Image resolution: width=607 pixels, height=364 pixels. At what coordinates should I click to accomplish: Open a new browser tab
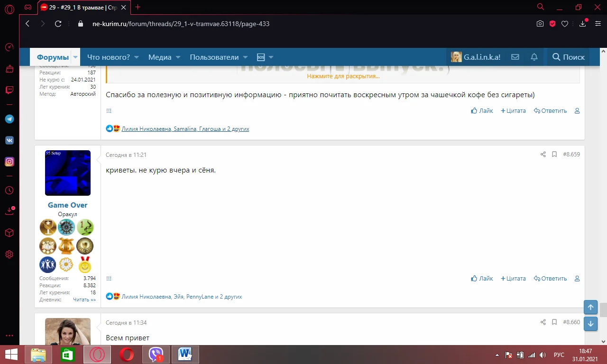(138, 7)
